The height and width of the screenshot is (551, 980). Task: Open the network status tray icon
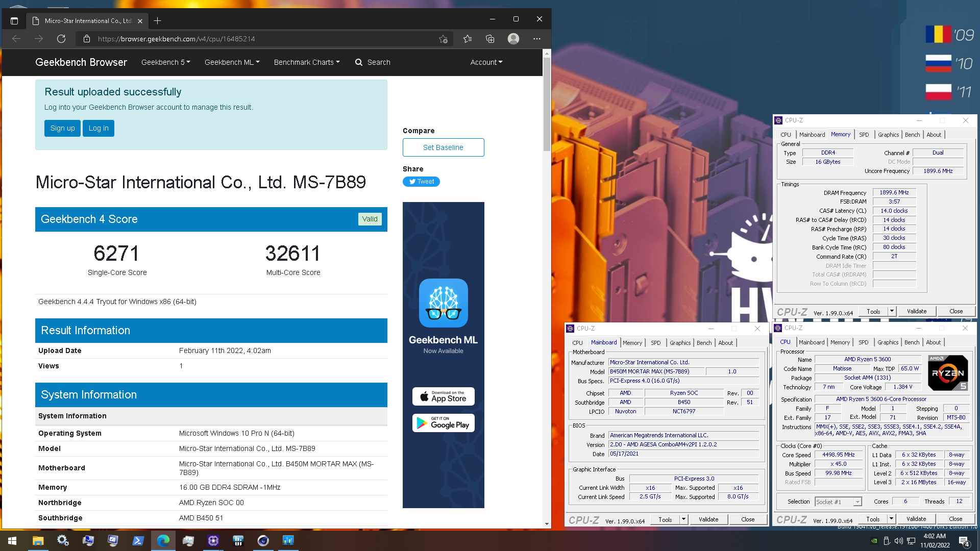pyautogui.click(x=911, y=541)
